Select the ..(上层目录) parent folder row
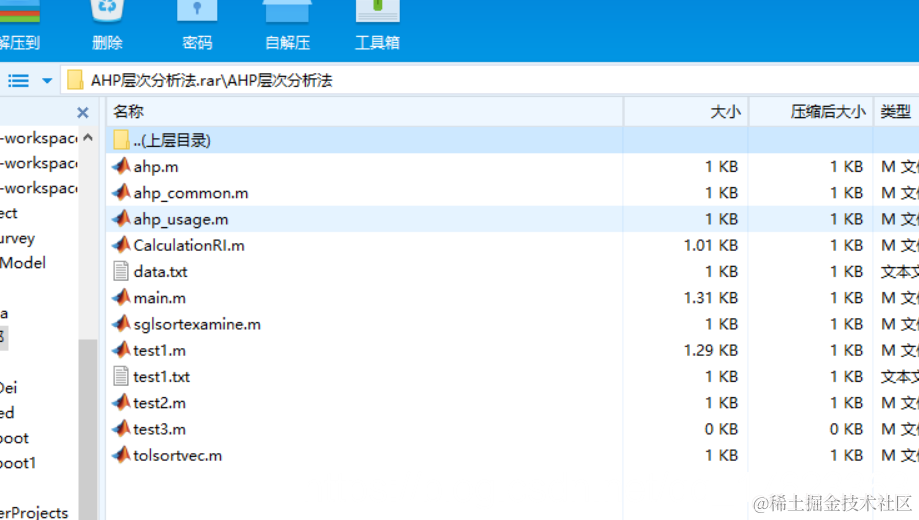Viewport: 919px width, 520px height. pyautogui.click(x=513, y=140)
